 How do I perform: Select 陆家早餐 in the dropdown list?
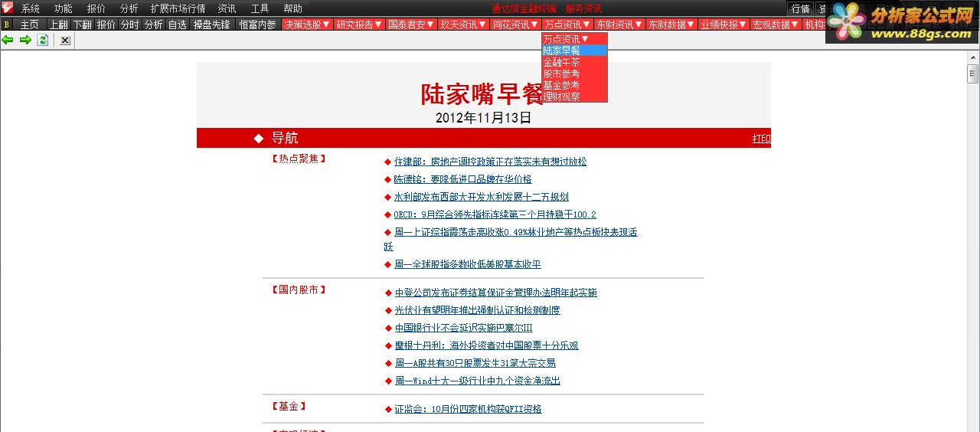574,51
